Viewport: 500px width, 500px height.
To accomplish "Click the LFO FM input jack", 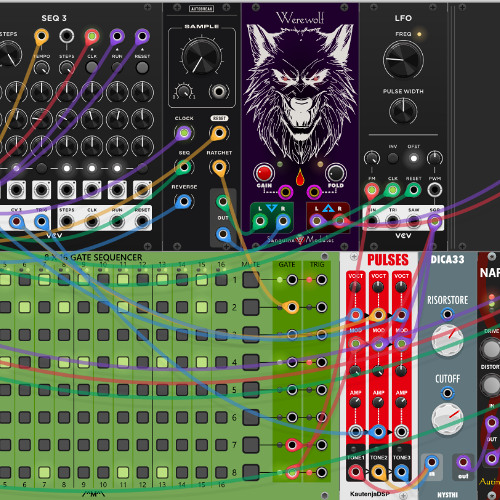I will tap(372, 190).
